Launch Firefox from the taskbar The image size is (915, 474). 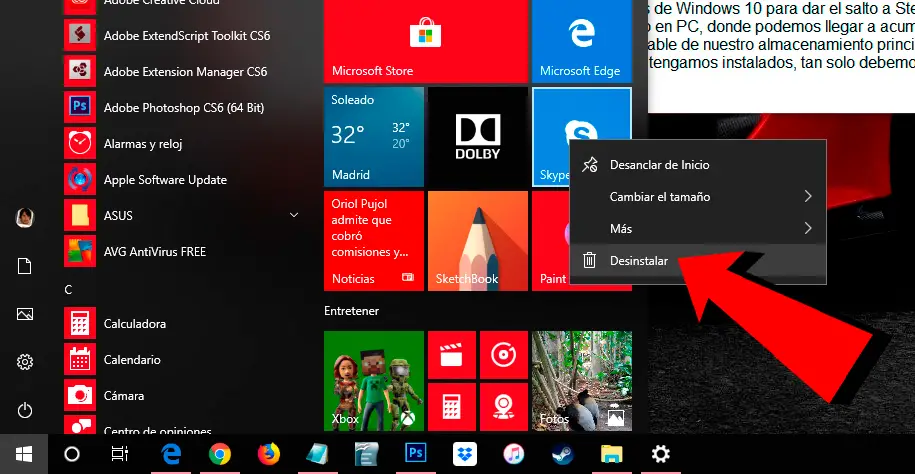coord(269,454)
